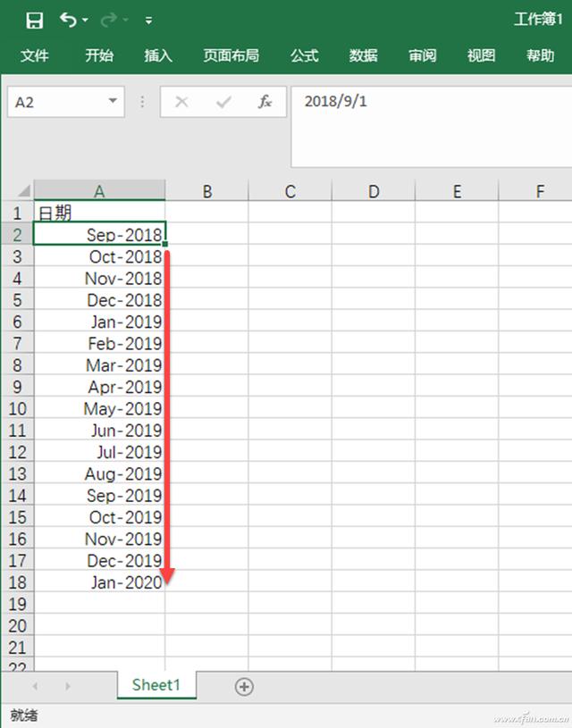Click cell containing 日期
The width and height of the screenshot is (572, 728).
99,213
